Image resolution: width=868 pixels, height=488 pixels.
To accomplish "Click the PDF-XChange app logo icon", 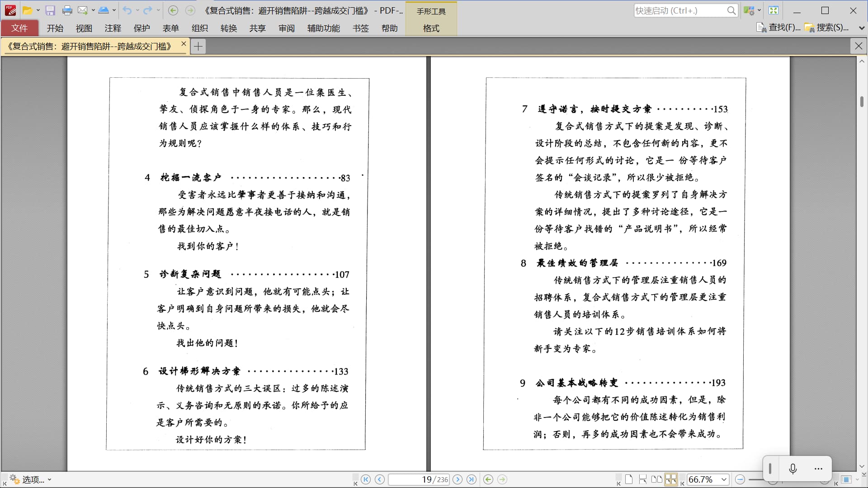I will click(x=10, y=10).
